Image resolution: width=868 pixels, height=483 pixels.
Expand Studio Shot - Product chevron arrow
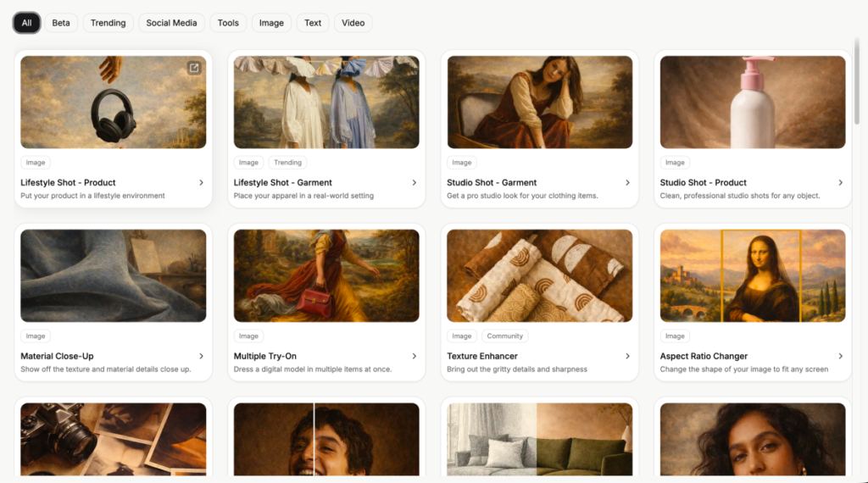click(840, 182)
